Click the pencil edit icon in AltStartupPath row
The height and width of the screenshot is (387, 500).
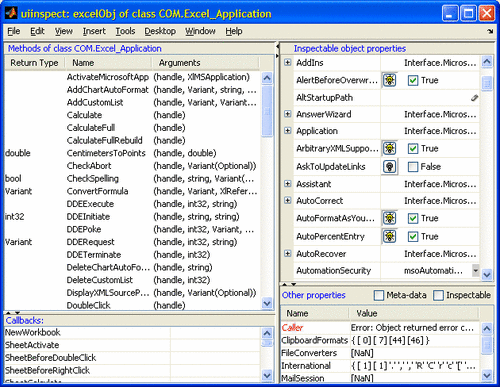click(x=474, y=98)
